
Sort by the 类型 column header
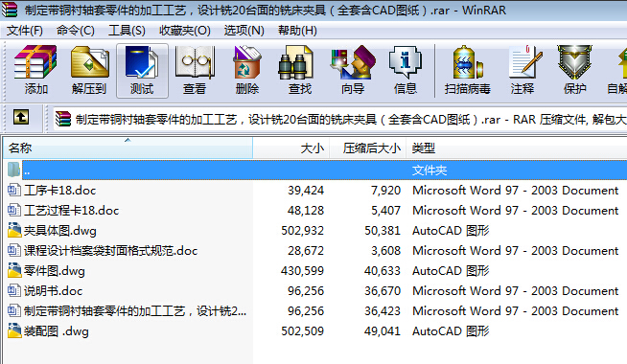pyautogui.click(x=517, y=148)
